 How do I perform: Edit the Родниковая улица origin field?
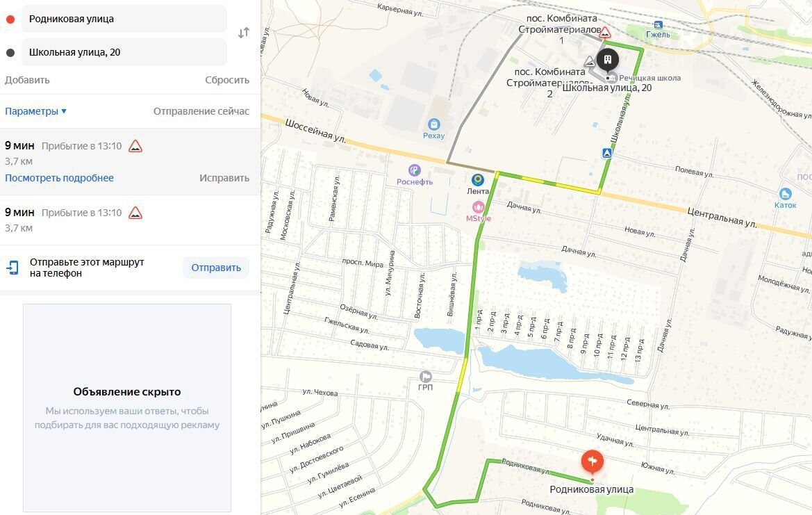124,19
